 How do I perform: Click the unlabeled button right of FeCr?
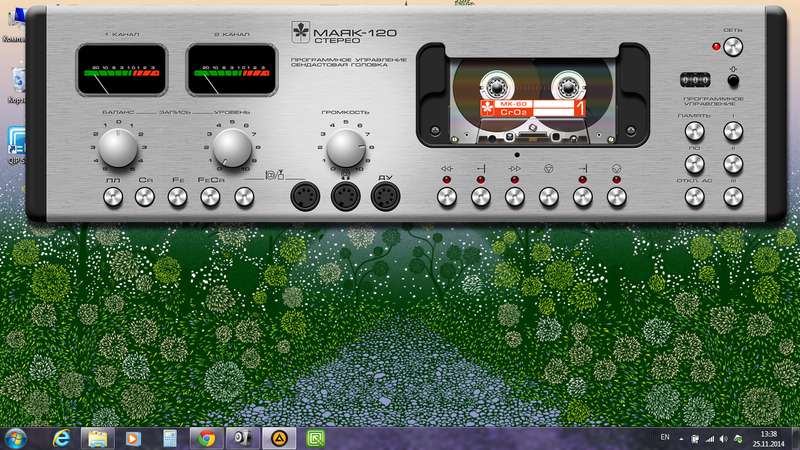coord(244,197)
